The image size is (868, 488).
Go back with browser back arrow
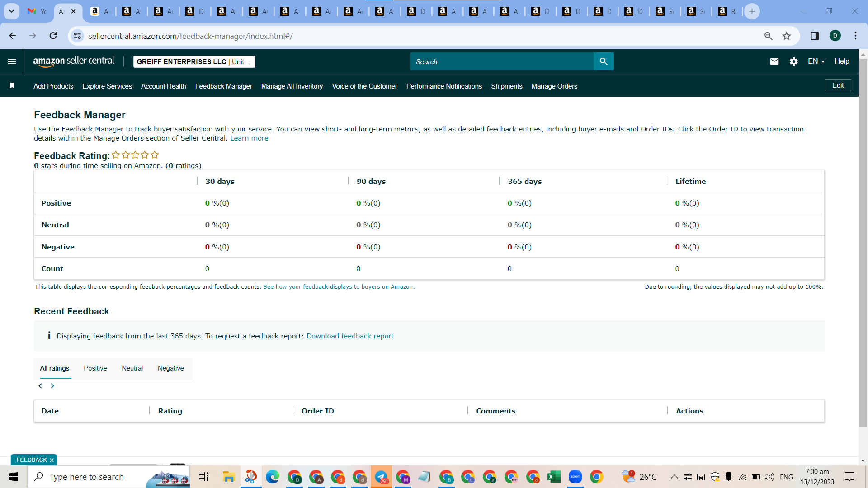click(12, 36)
